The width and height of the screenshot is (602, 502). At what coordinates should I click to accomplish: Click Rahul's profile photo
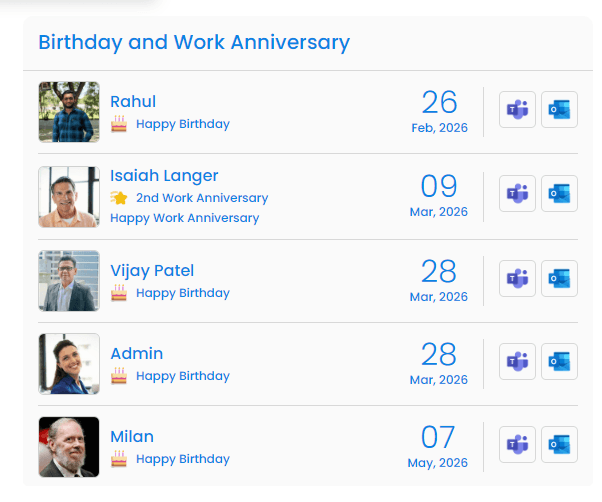69,112
